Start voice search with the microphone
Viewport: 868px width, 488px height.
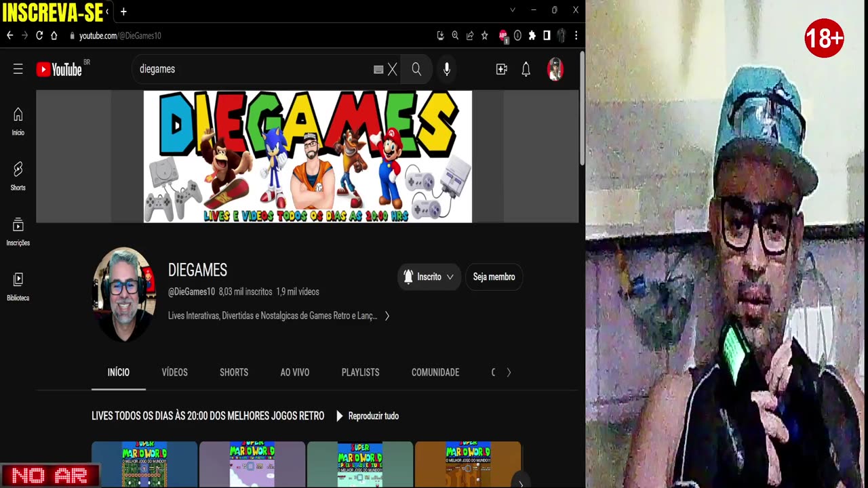click(446, 69)
